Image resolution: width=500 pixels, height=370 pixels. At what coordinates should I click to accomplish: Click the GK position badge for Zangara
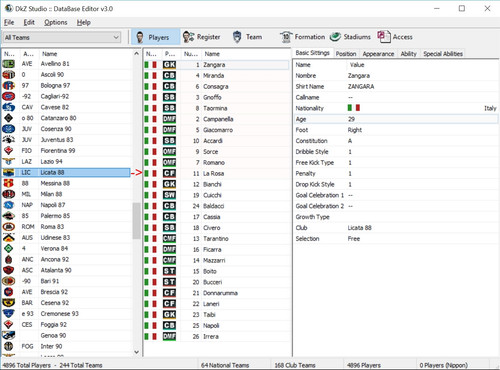pos(169,65)
